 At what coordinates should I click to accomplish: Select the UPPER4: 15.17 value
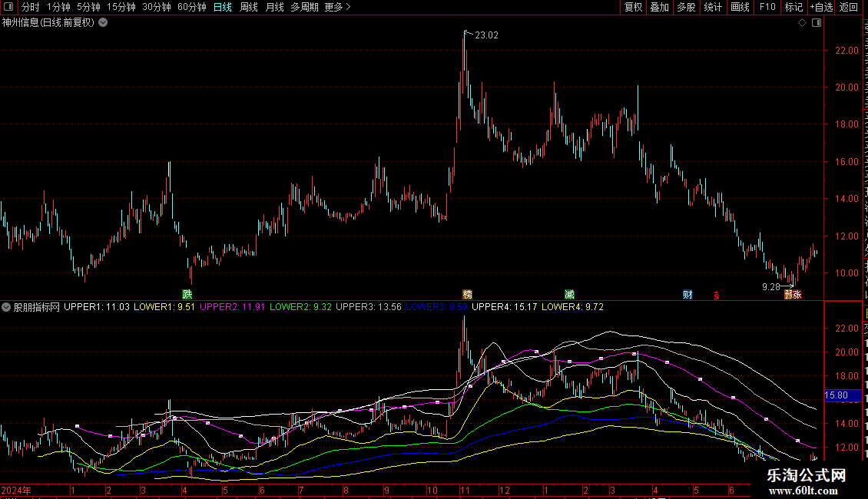tap(505, 307)
